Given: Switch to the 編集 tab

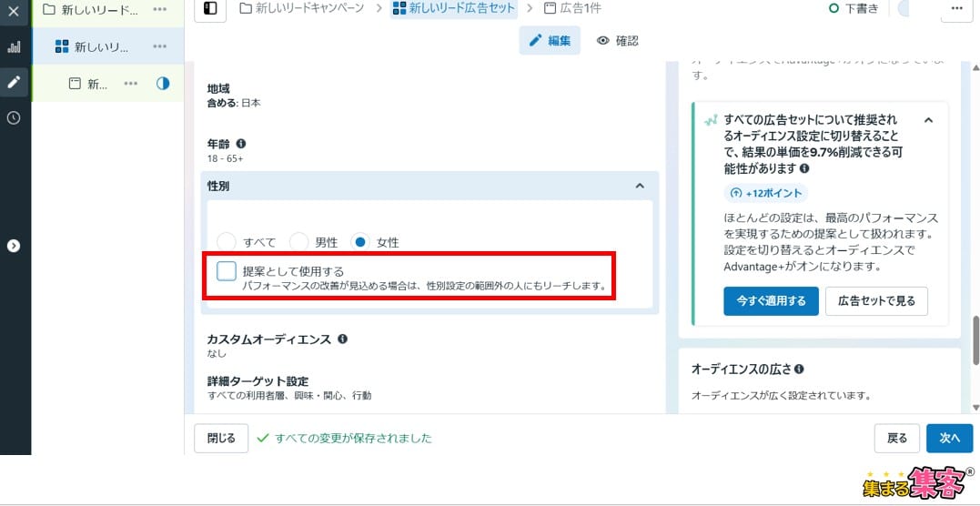Looking at the screenshot, I should 550,41.
